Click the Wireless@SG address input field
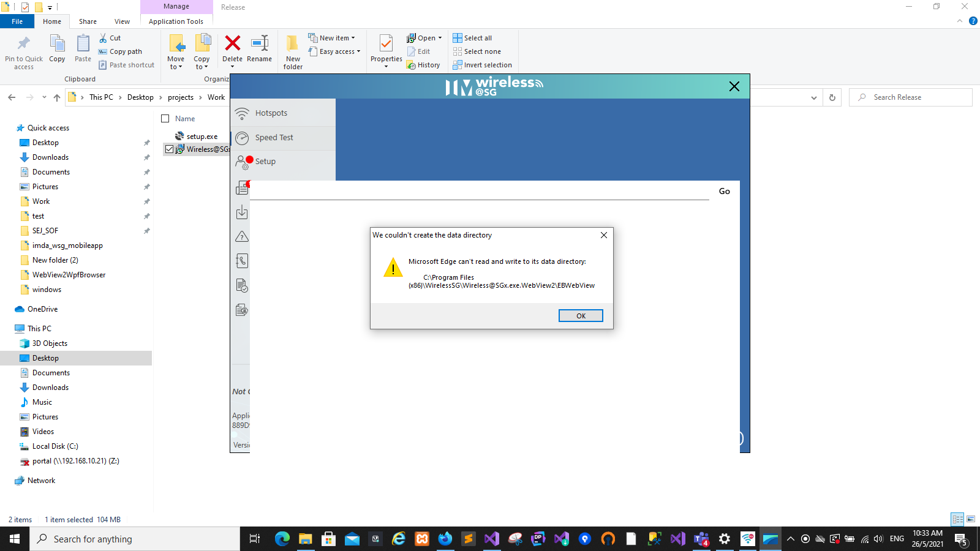The width and height of the screenshot is (980, 551). tap(480, 191)
